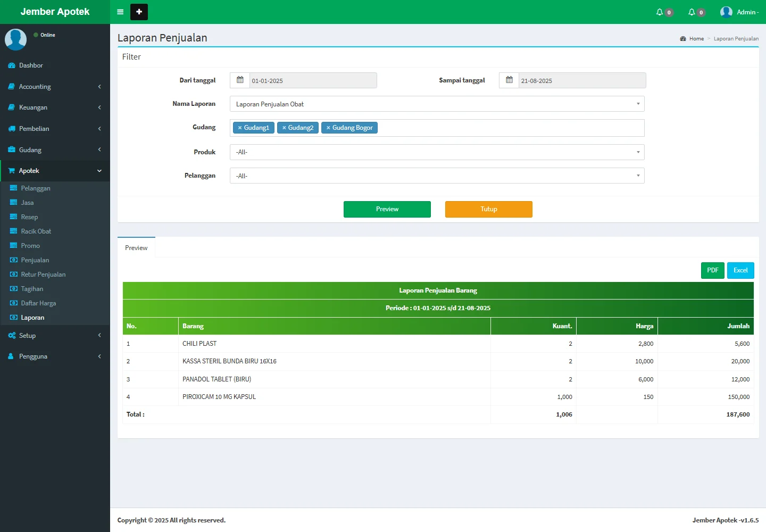Click the Sampai tanggal calendar icon
Screen dimensions: 766x532
[x=509, y=80]
